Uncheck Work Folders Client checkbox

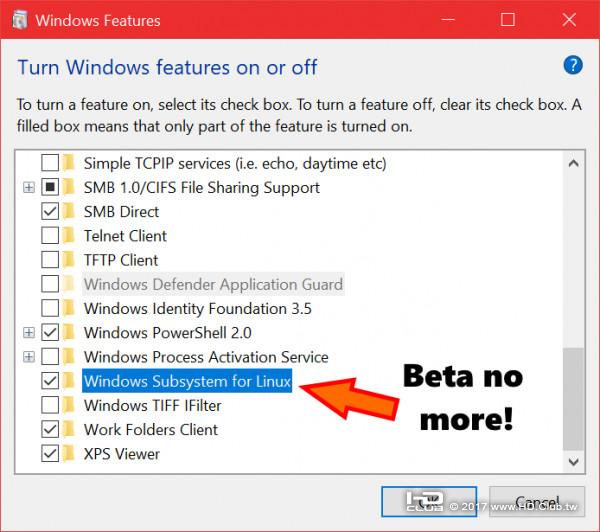click(50, 429)
